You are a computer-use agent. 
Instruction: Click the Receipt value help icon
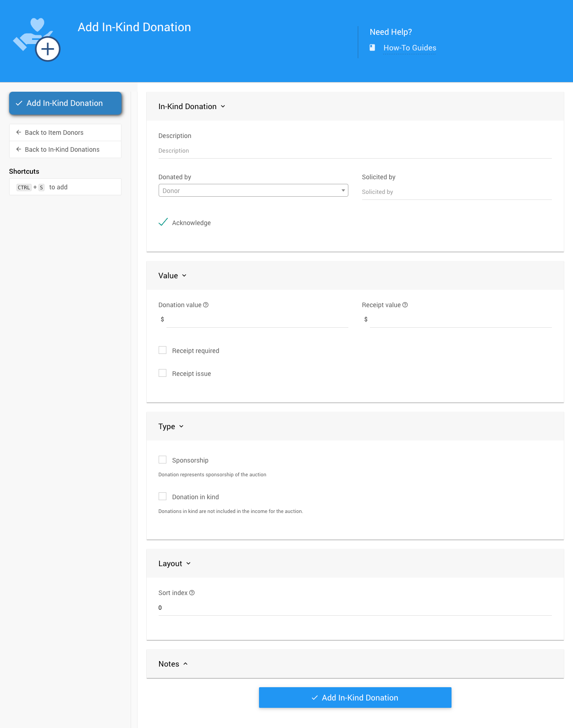[405, 305]
